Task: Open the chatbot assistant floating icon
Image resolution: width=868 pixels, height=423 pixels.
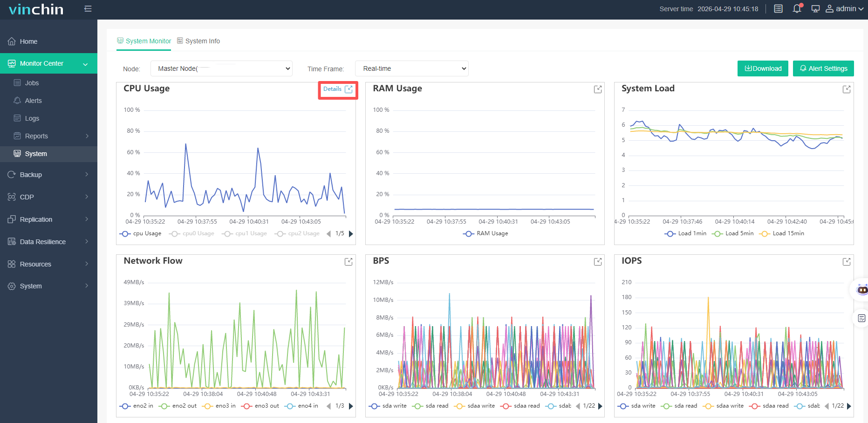Action: pyautogui.click(x=862, y=290)
